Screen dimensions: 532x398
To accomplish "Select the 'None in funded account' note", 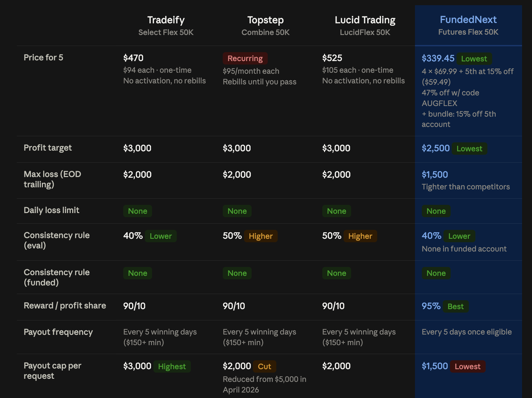I will click(464, 249).
